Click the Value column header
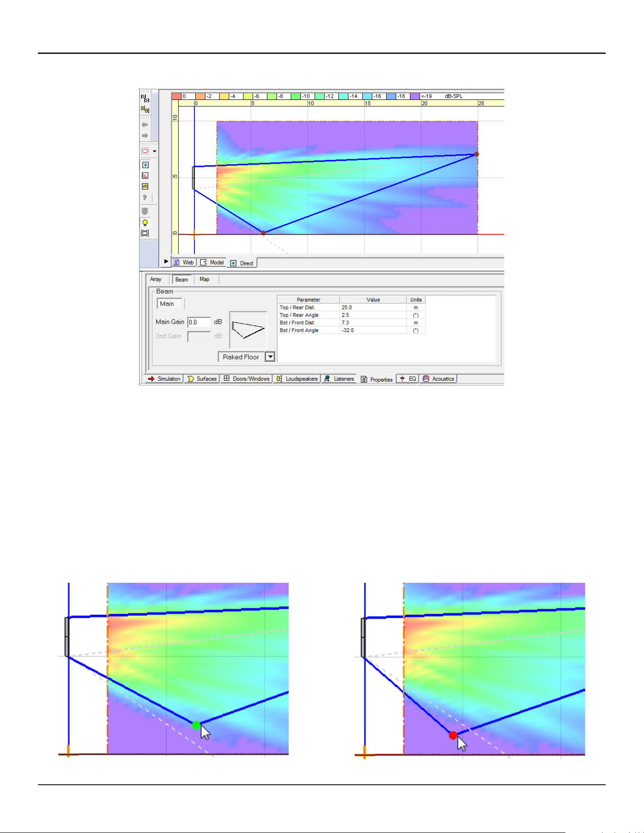This screenshot has width=644, height=833. click(x=373, y=299)
